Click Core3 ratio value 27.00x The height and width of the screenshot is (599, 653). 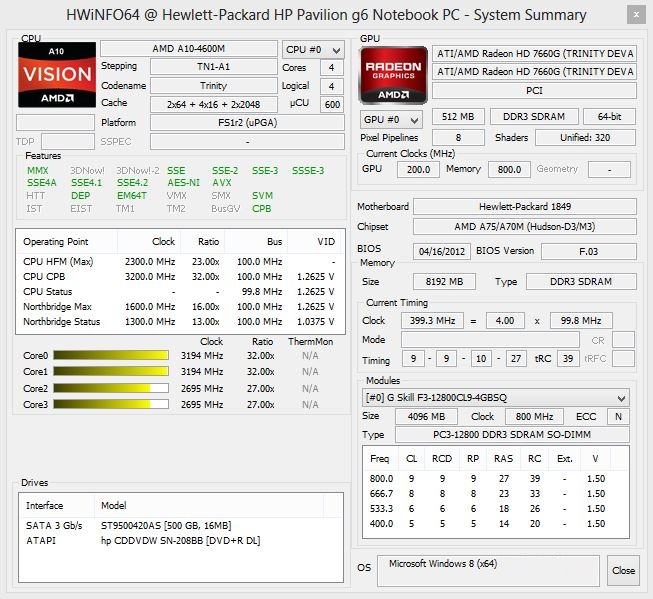click(261, 404)
